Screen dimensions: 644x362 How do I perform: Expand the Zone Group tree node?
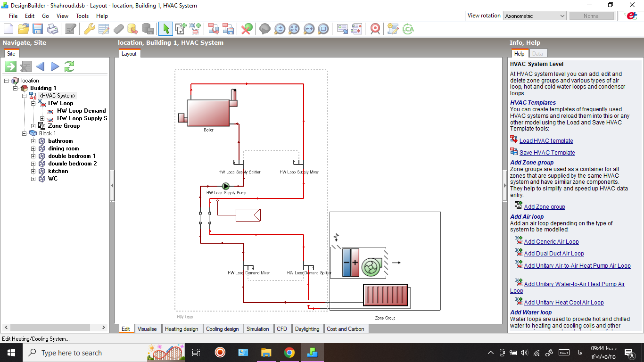click(x=33, y=126)
